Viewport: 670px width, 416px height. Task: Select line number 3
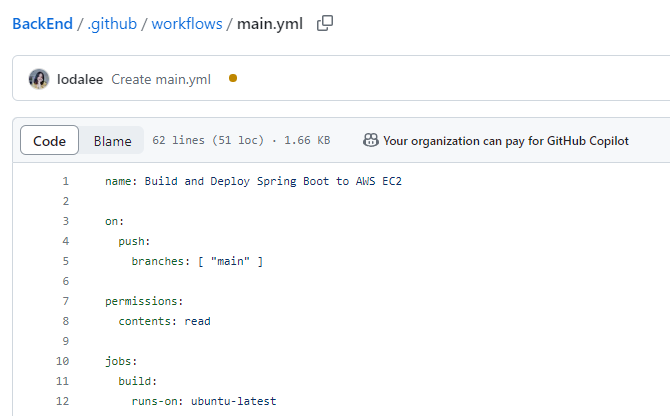point(65,221)
